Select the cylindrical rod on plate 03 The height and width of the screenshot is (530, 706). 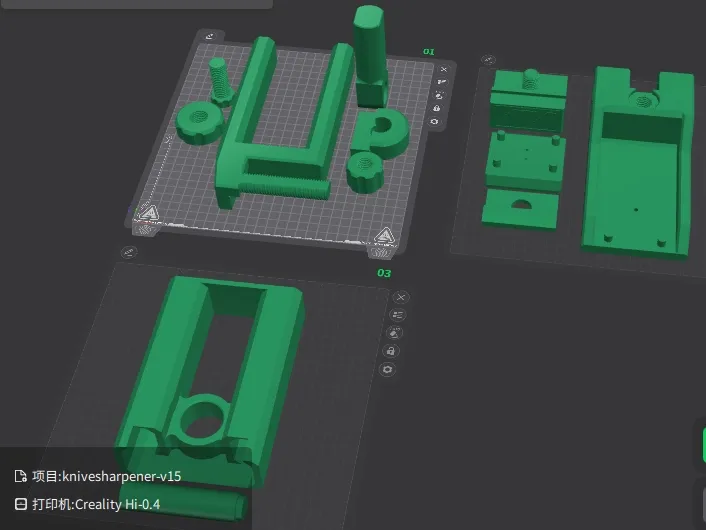(x=182, y=500)
